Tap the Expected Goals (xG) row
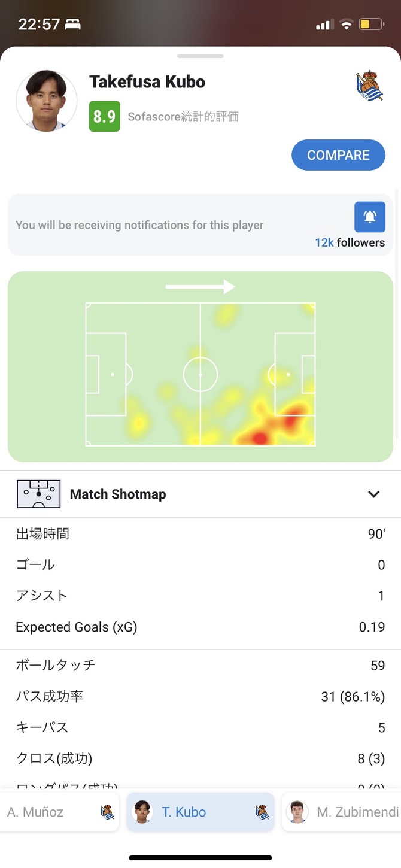401x868 pixels. click(x=200, y=627)
